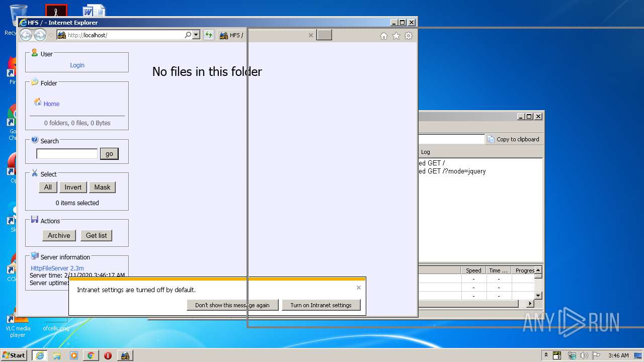The height and width of the screenshot is (362, 644).
Task: Launch the media player taskbar icon
Action: click(74, 355)
